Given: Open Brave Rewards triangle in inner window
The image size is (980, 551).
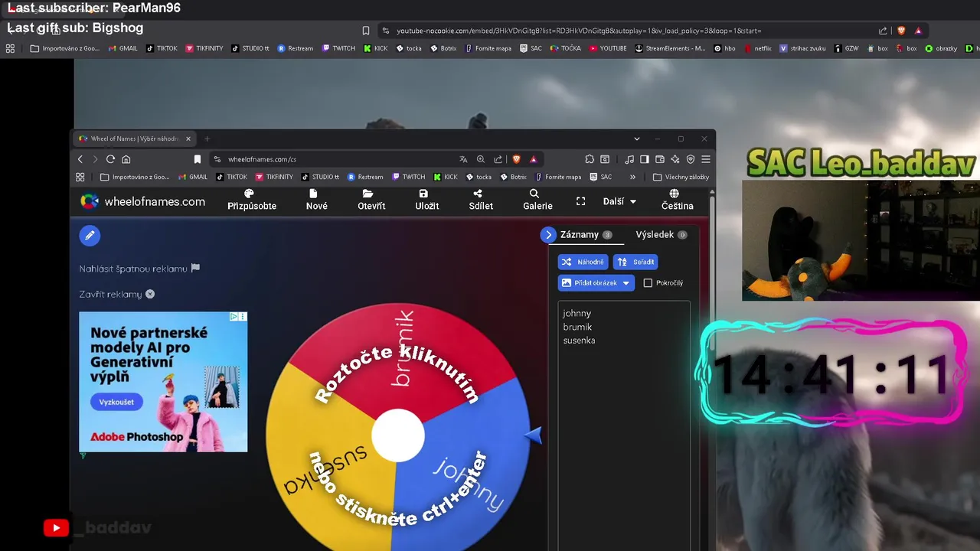Looking at the screenshot, I should coord(533,159).
